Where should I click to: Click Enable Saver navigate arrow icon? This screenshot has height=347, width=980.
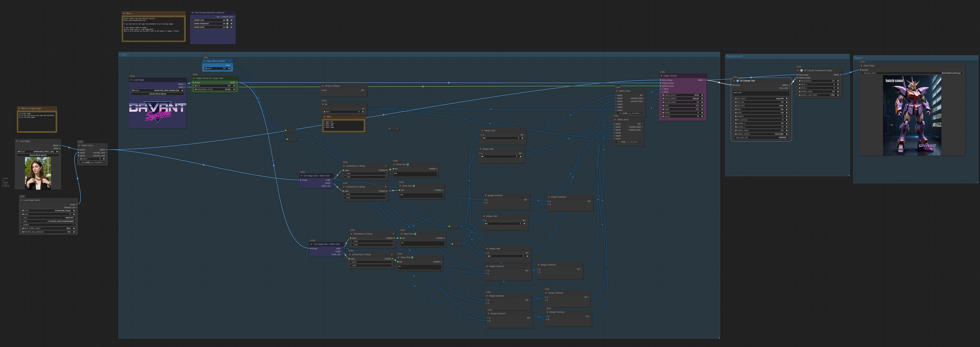231,27
